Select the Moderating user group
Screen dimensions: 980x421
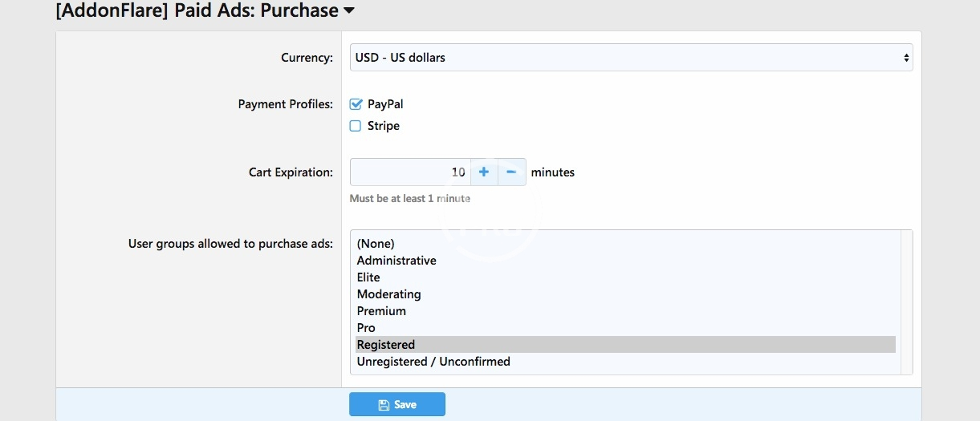tap(388, 294)
